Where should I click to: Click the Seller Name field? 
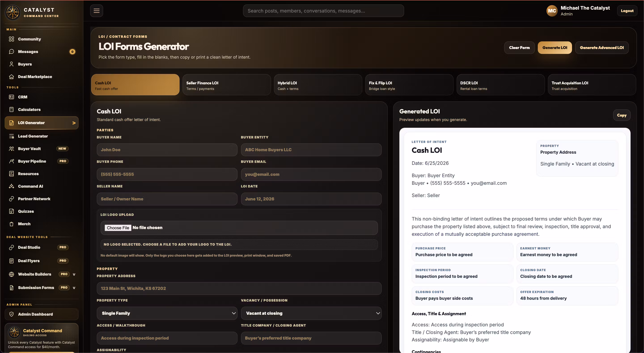[167, 199]
